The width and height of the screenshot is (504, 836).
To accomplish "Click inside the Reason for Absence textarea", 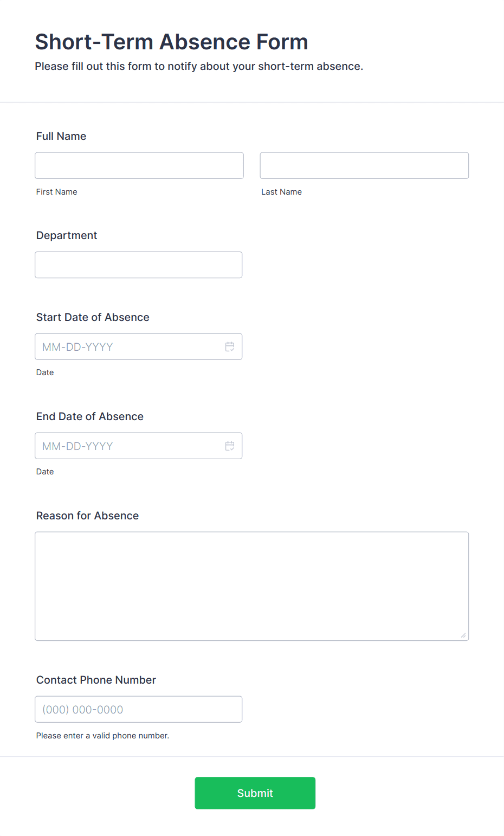I will (251, 586).
